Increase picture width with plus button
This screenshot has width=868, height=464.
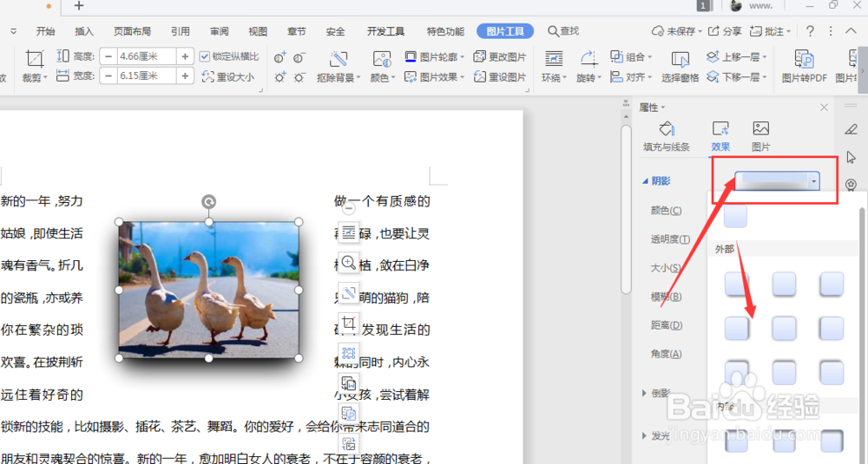(x=185, y=75)
